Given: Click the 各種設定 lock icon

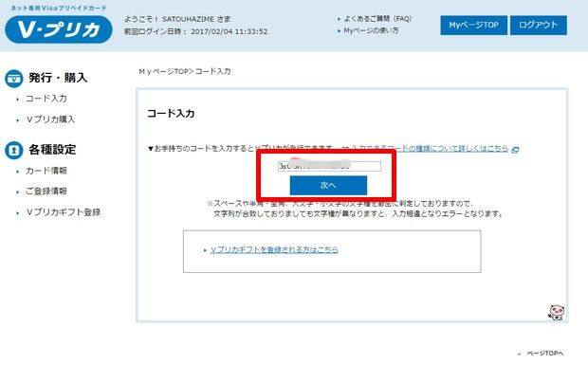Looking at the screenshot, I should point(14,151).
